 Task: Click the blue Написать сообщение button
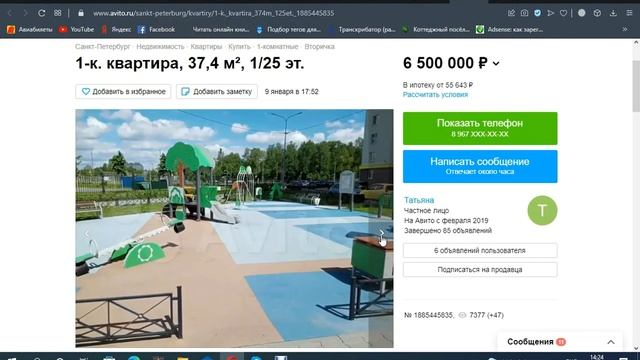tap(480, 166)
